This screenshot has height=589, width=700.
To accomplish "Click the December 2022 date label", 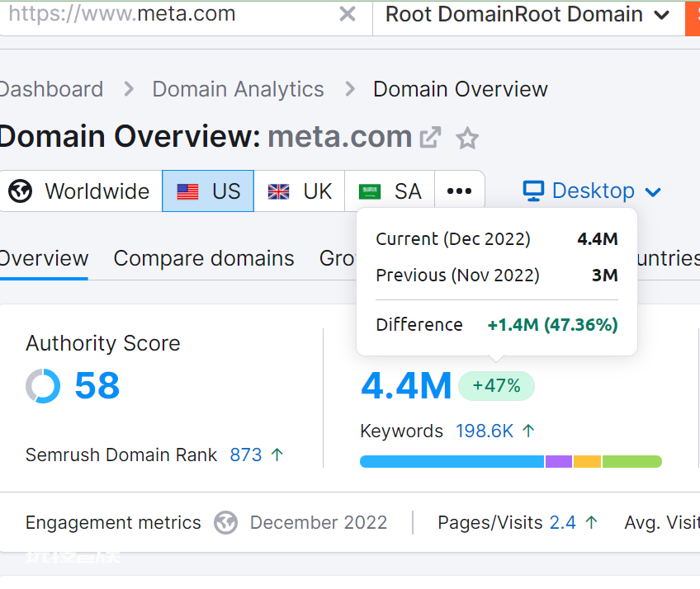I will click(x=319, y=522).
